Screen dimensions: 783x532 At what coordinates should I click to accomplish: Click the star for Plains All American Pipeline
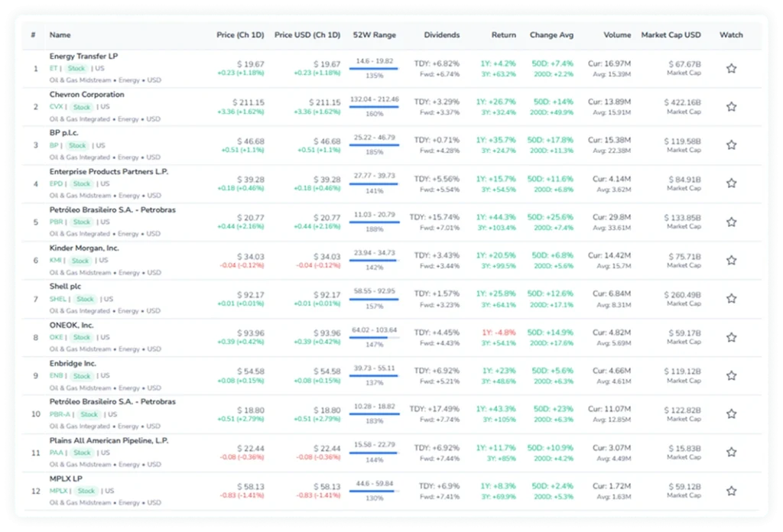[731, 452]
